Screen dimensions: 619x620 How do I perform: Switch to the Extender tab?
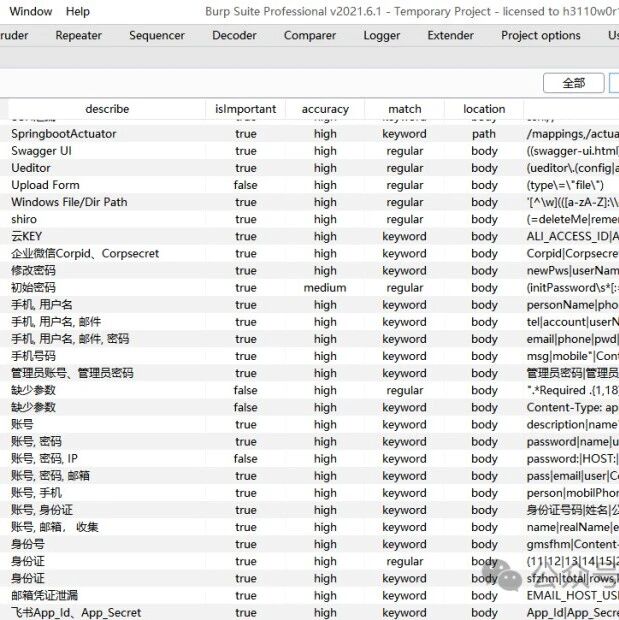pos(451,35)
